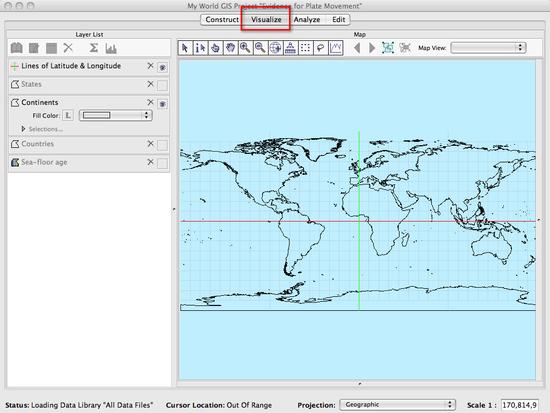The image size is (550, 413).
Task: Remove the States layer with its X
Action: [x=150, y=84]
